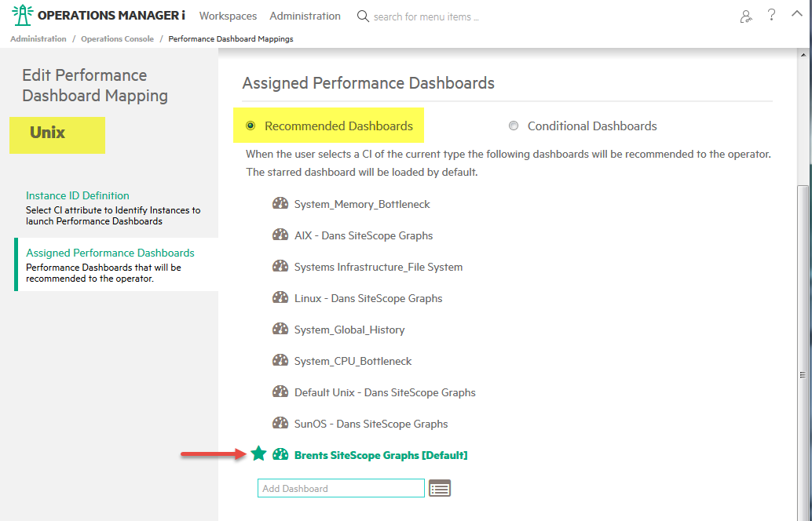This screenshot has height=521, width=812.
Task: Click the Assigned Performance Dashboards main heading
Action: pos(368,83)
